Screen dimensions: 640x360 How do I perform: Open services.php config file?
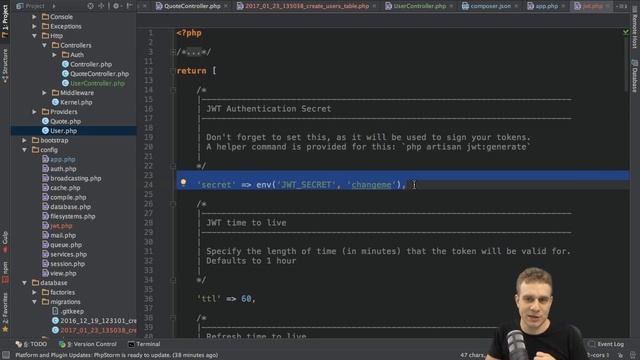[64, 254]
